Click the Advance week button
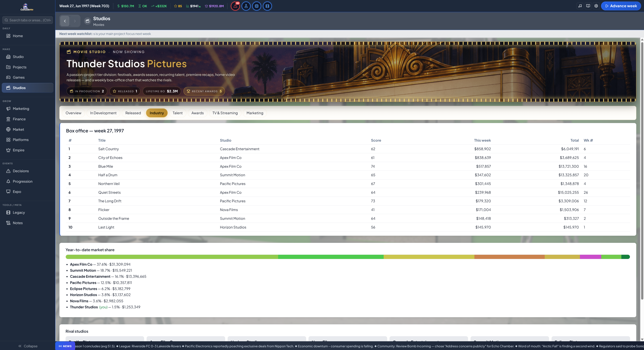This screenshot has width=644, height=350. point(621,6)
